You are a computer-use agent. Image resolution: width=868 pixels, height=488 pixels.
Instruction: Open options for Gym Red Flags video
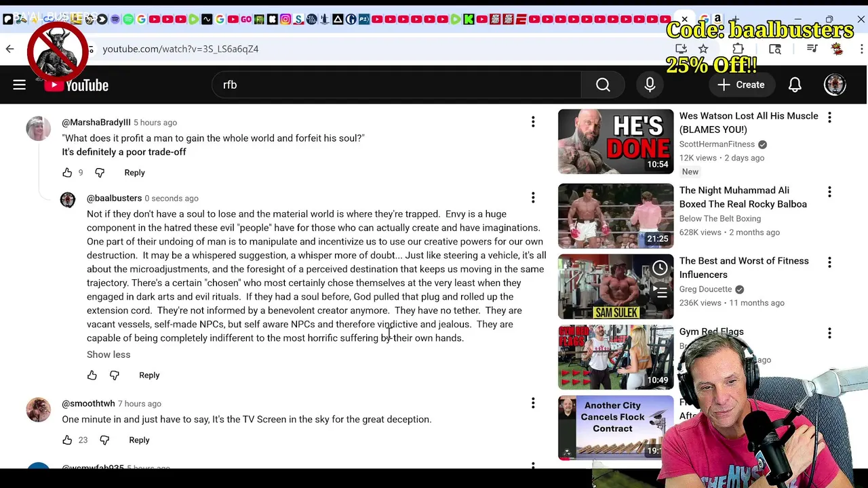(x=829, y=333)
